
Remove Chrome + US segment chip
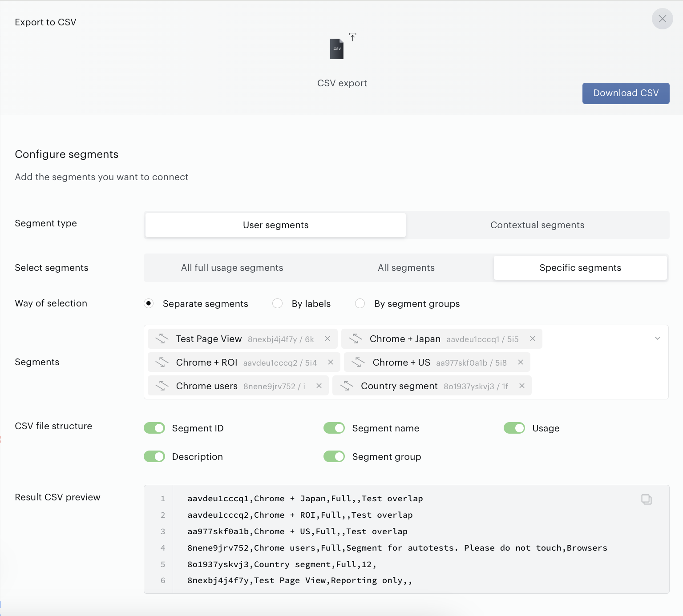point(521,362)
